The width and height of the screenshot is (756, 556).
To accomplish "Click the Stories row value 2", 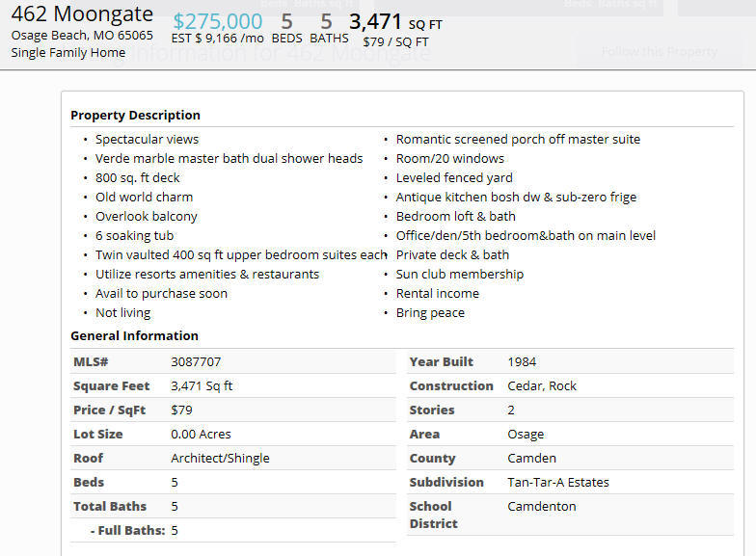I will tap(511, 410).
